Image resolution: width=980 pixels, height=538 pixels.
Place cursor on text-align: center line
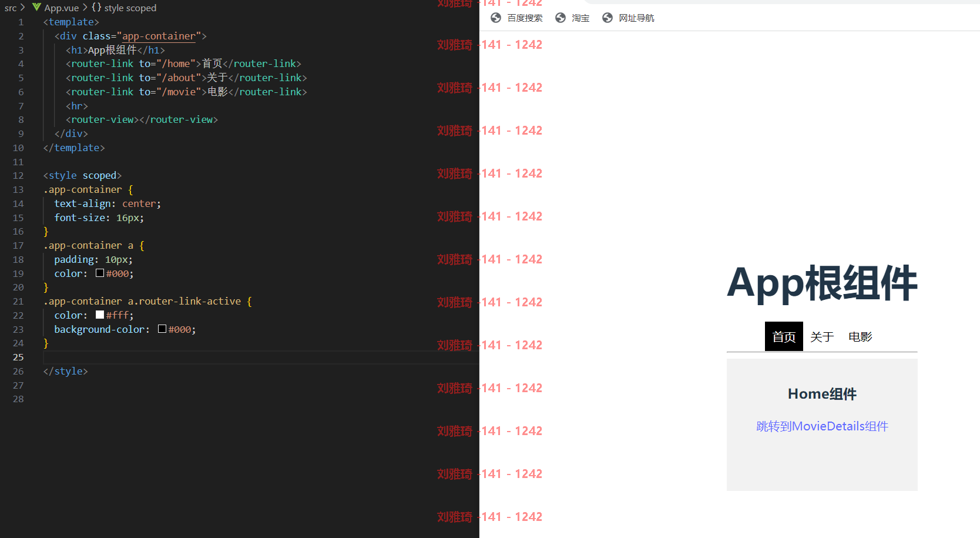coord(108,203)
